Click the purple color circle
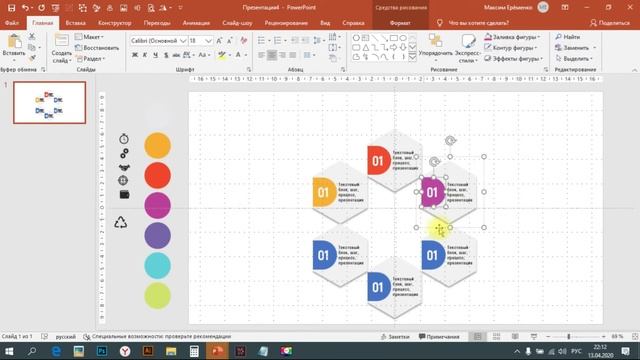The height and width of the screenshot is (360, 640). (x=157, y=236)
